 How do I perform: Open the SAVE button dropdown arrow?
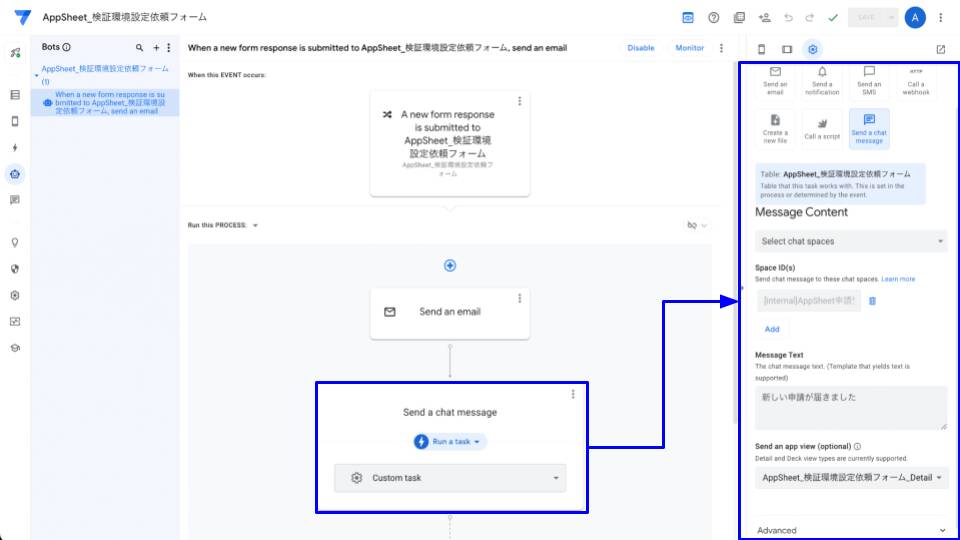(891, 18)
